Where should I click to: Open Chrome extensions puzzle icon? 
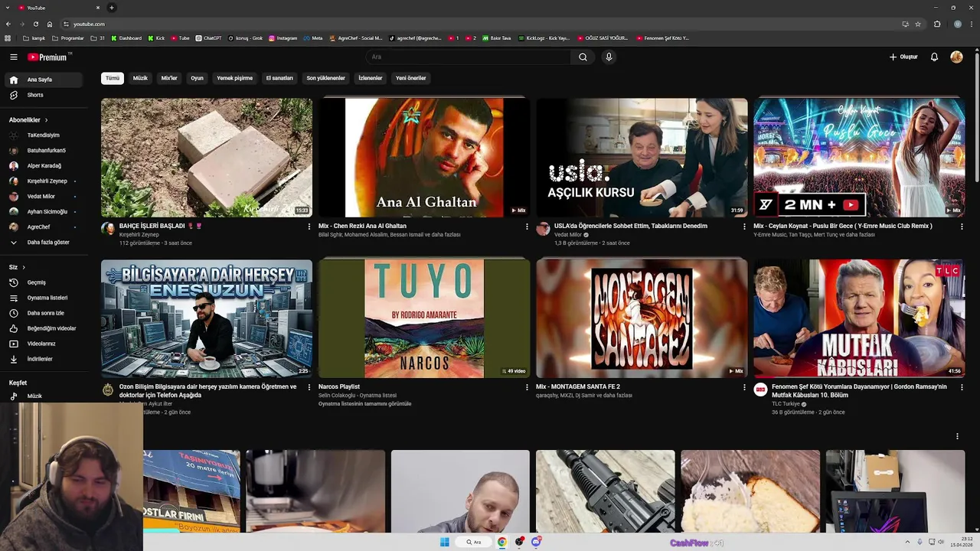[x=937, y=24]
